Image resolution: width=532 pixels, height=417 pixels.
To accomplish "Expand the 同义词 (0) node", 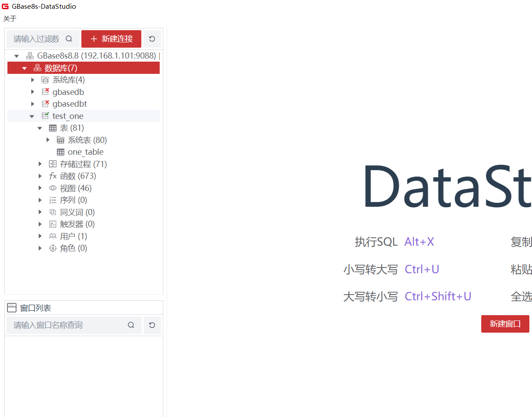I will (x=40, y=212).
